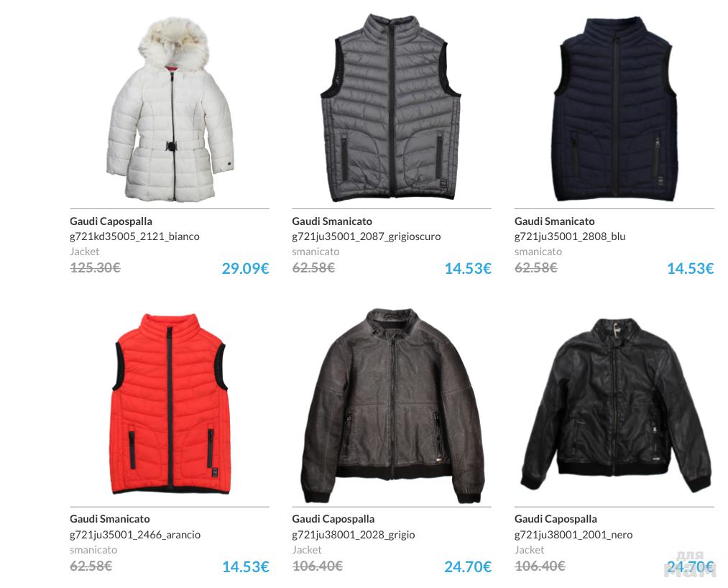Click the 24.70€ price of the grigio jacket
Image resolution: width=728 pixels, height=588 pixels.
(x=468, y=566)
